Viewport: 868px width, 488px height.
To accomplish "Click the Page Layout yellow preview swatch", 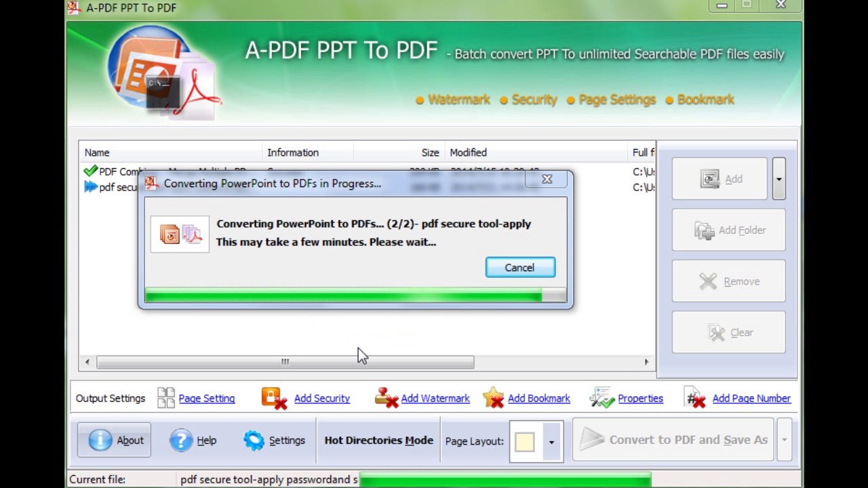I will click(525, 442).
